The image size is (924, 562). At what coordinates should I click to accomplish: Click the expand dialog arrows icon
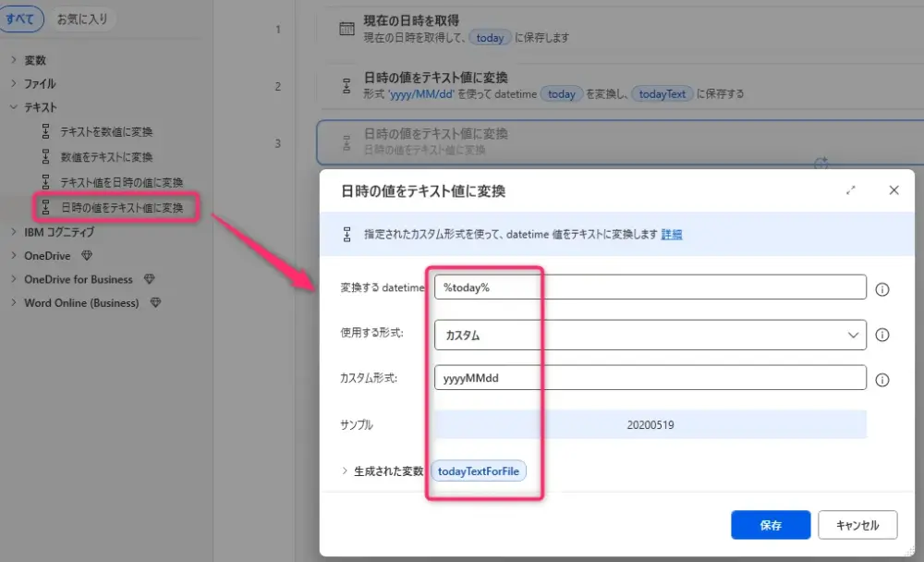[x=851, y=190]
